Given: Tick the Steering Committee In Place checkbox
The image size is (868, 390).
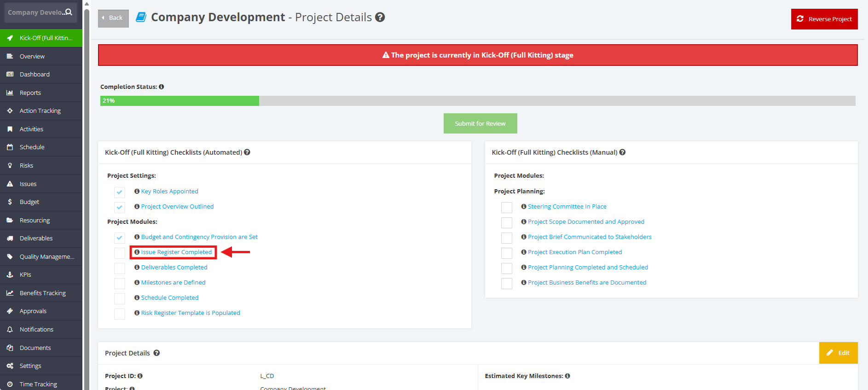Looking at the screenshot, I should [507, 208].
